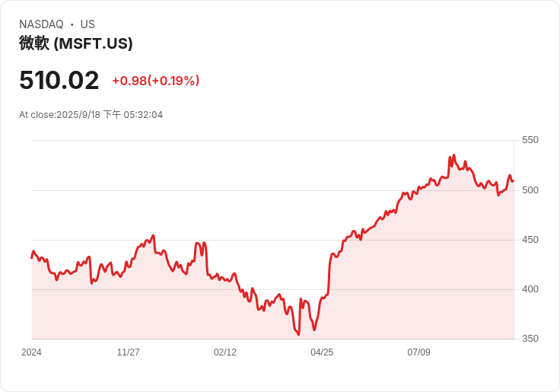Click the 微軟 (MSFT.US) stock title

coord(76,43)
